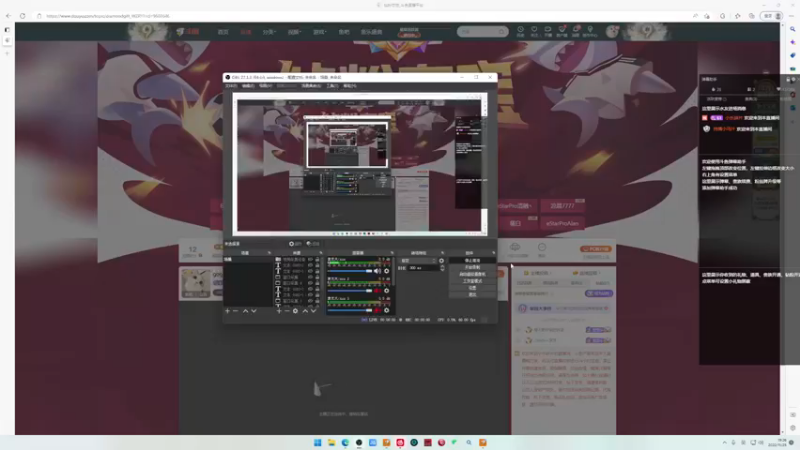Open 编辑 menu in OBS menu bar

click(x=248, y=86)
